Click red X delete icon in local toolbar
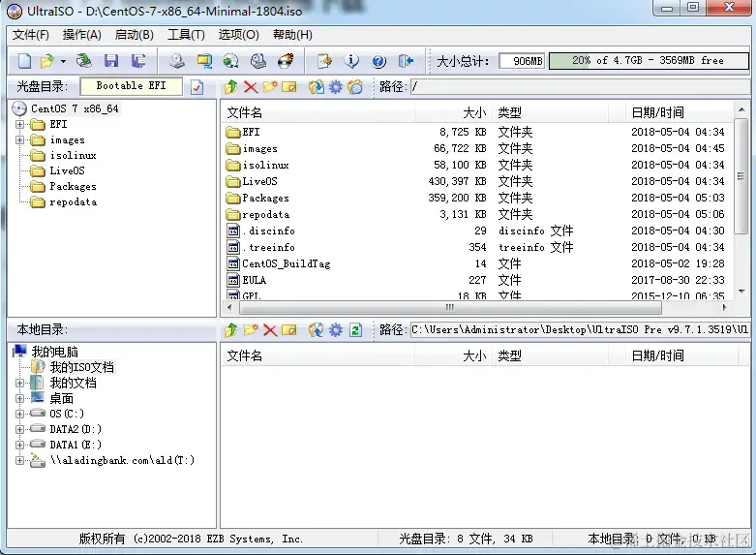This screenshot has height=555, width=756. [x=270, y=330]
